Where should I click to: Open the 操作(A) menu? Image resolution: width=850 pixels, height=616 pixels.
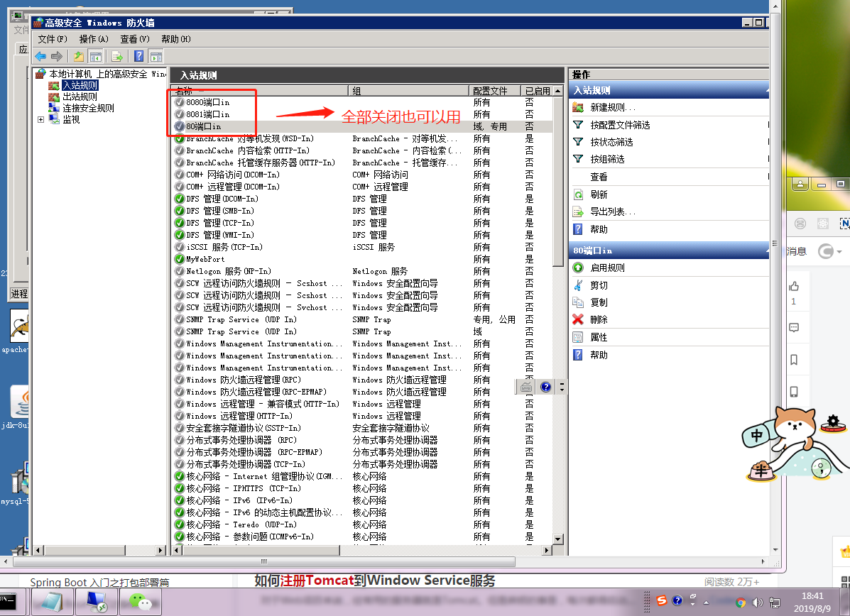click(94, 39)
